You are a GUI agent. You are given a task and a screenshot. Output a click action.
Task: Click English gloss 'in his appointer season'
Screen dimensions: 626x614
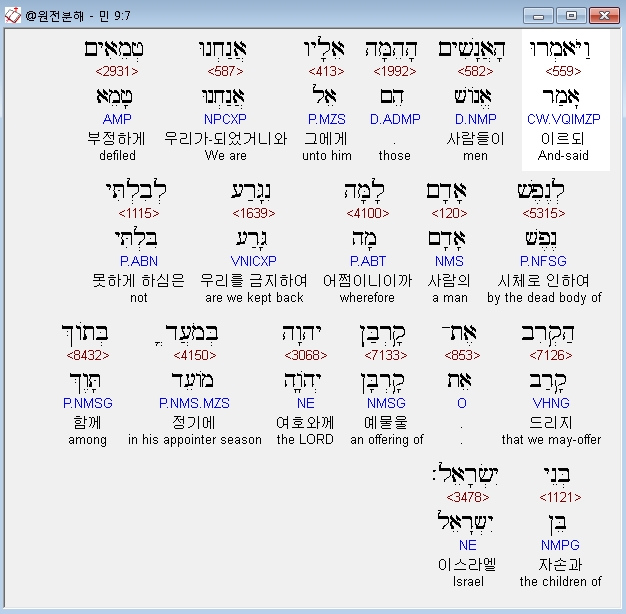195,440
